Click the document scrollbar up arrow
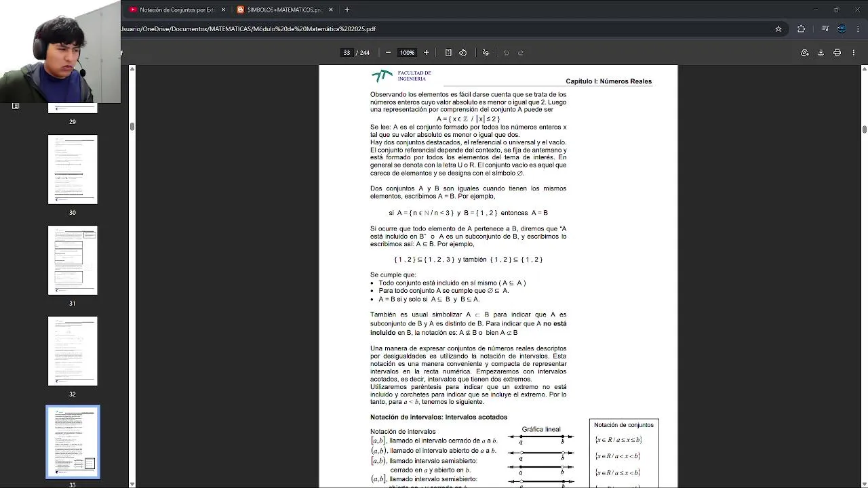 tap(864, 68)
